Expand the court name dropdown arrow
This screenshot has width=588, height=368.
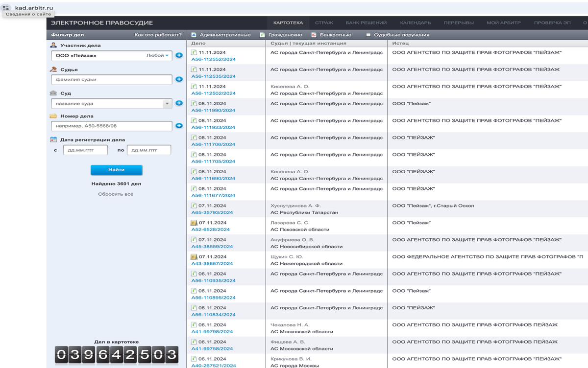[167, 103]
